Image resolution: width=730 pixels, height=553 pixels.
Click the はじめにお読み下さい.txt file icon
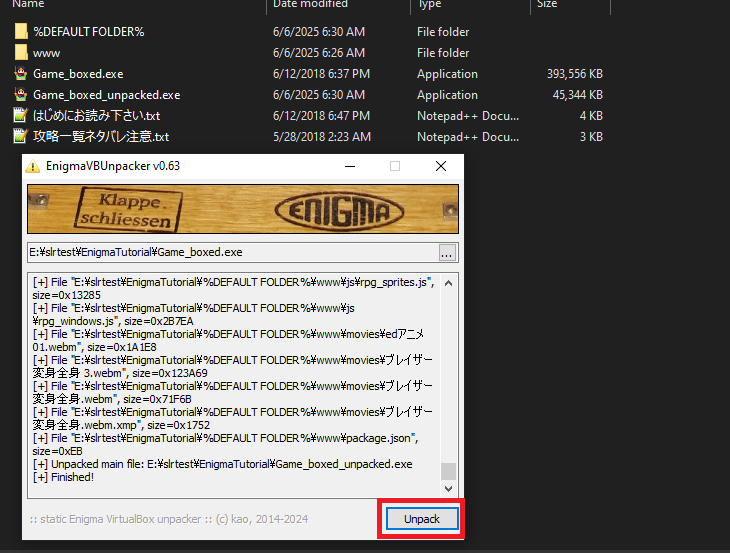21,115
